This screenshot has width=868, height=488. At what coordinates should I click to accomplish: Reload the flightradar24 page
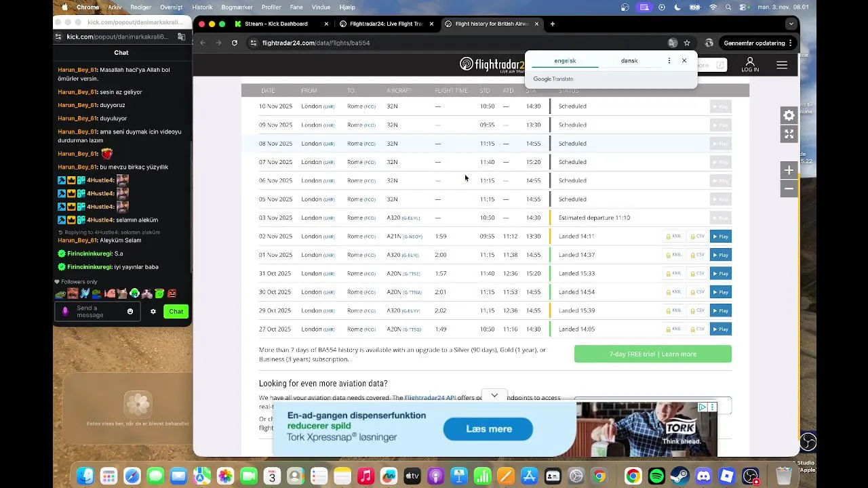click(235, 43)
